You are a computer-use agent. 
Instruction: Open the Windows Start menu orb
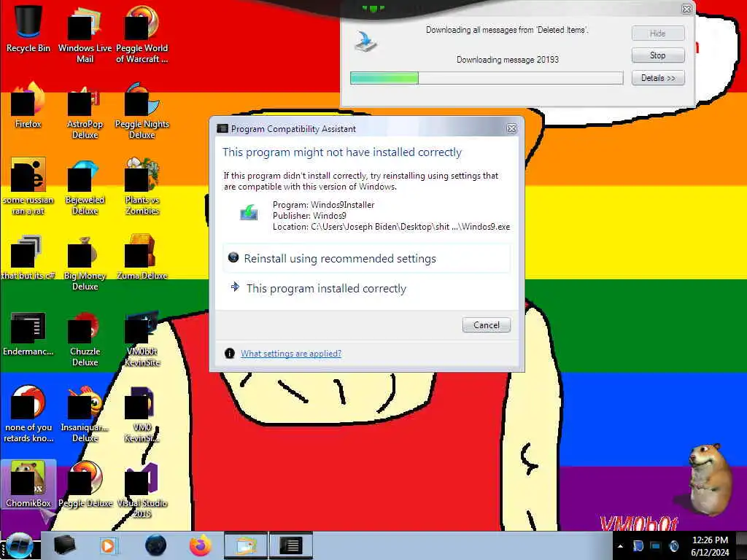tap(19, 545)
